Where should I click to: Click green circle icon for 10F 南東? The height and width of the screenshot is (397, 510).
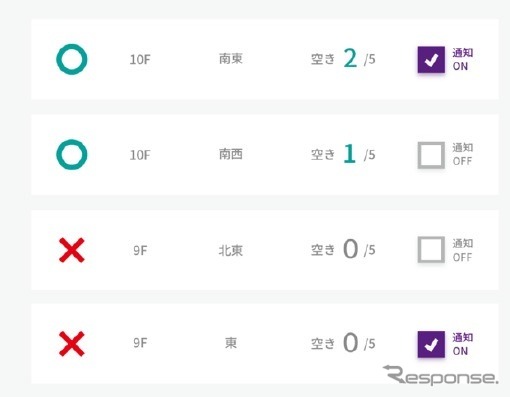[72, 59]
